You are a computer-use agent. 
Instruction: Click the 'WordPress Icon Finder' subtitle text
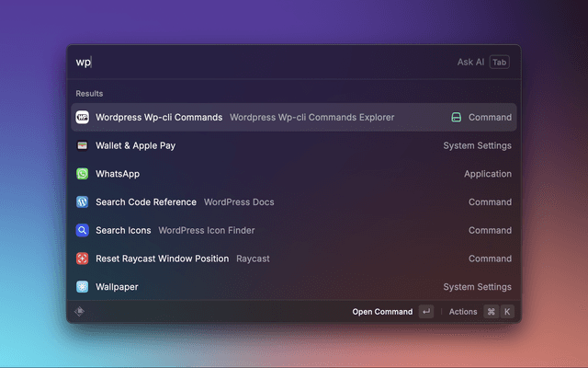pyautogui.click(x=206, y=230)
